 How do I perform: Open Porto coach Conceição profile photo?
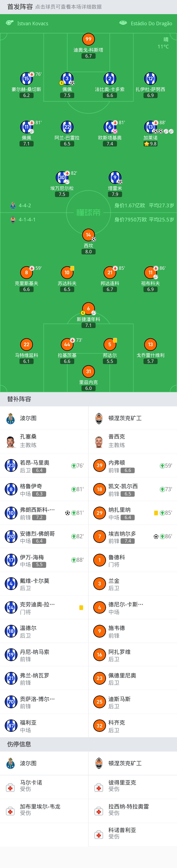tap(11, 441)
